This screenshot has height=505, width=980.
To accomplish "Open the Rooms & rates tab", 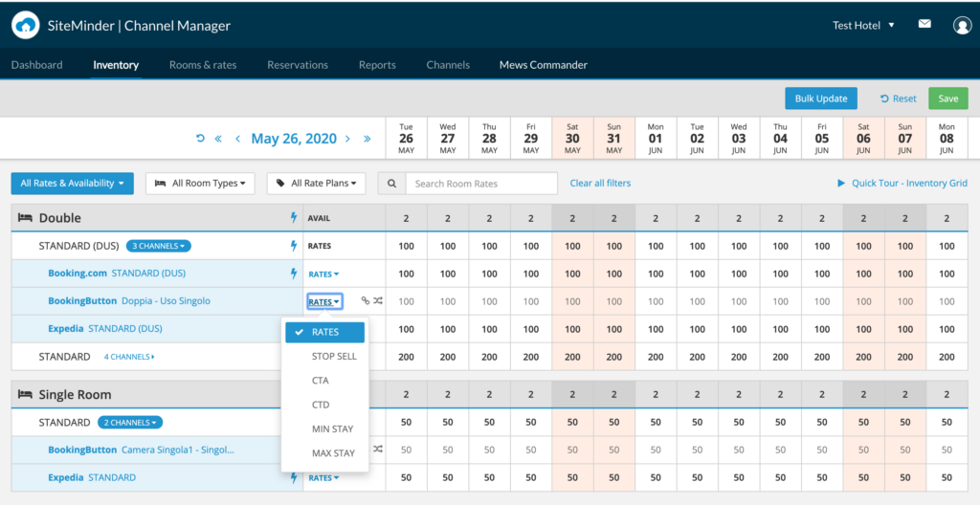I will (203, 64).
